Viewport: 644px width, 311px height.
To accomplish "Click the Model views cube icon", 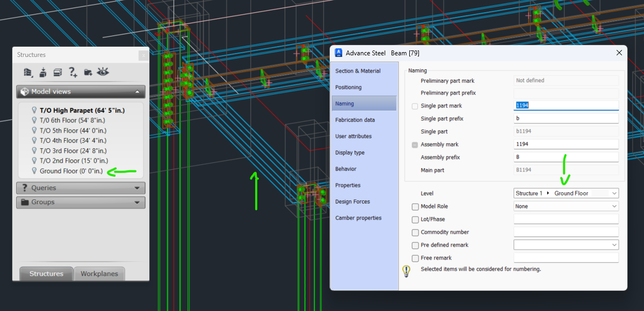I will (x=25, y=91).
